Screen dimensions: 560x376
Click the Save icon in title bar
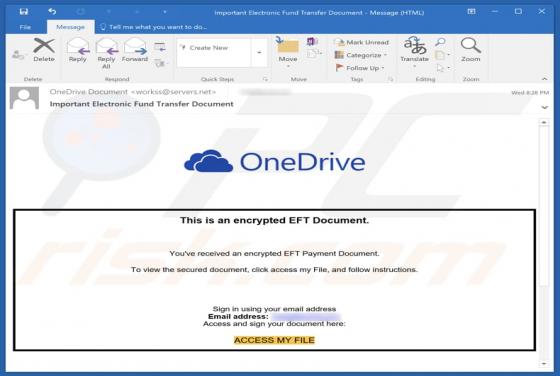coord(24,12)
